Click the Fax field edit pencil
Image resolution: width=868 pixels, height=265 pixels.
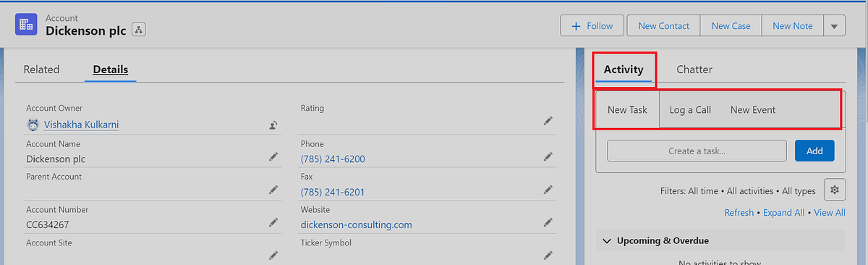(x=548, y=190)
